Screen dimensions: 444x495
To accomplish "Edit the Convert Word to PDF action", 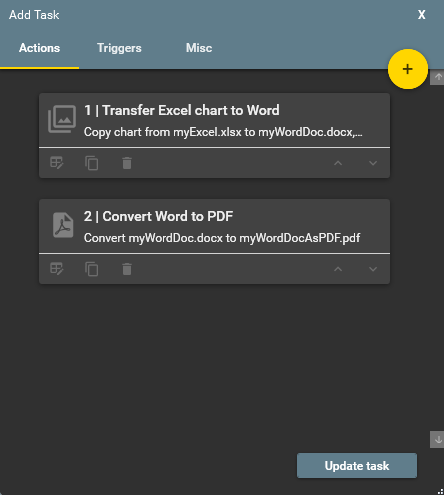I will [x=57, y=269].
